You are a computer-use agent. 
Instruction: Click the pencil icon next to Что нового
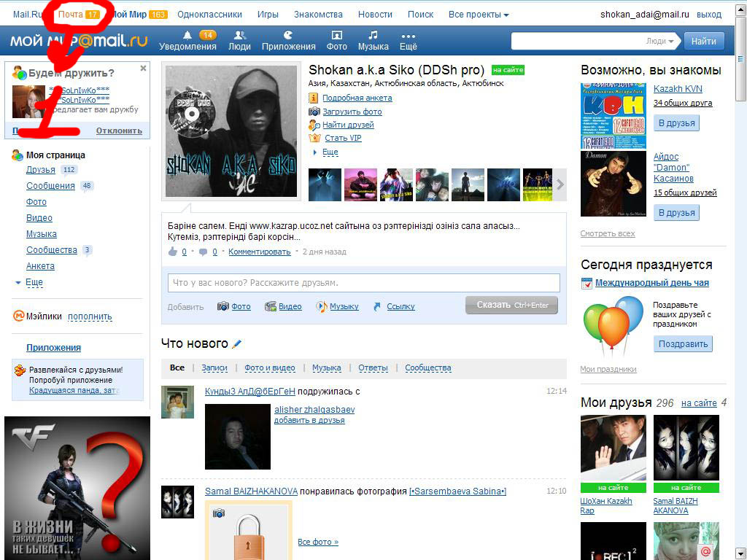[237, 343]
